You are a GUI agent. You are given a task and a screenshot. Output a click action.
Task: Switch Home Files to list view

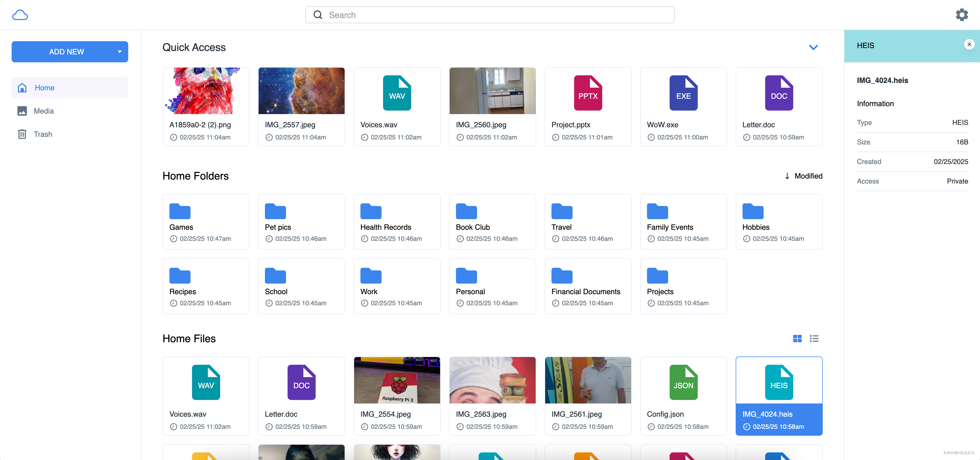[814, 339]
